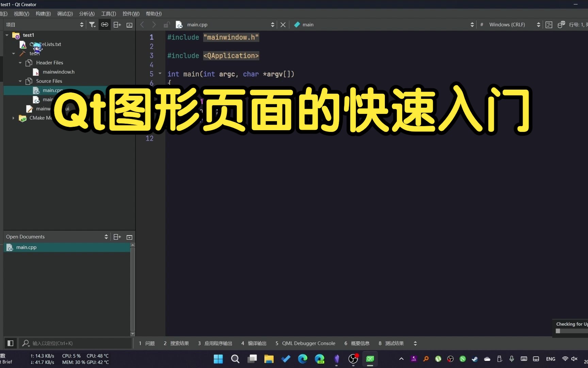The image size is (588, 368).
Task: Open the 测试结果 test results pane
Action: point(391,343)
